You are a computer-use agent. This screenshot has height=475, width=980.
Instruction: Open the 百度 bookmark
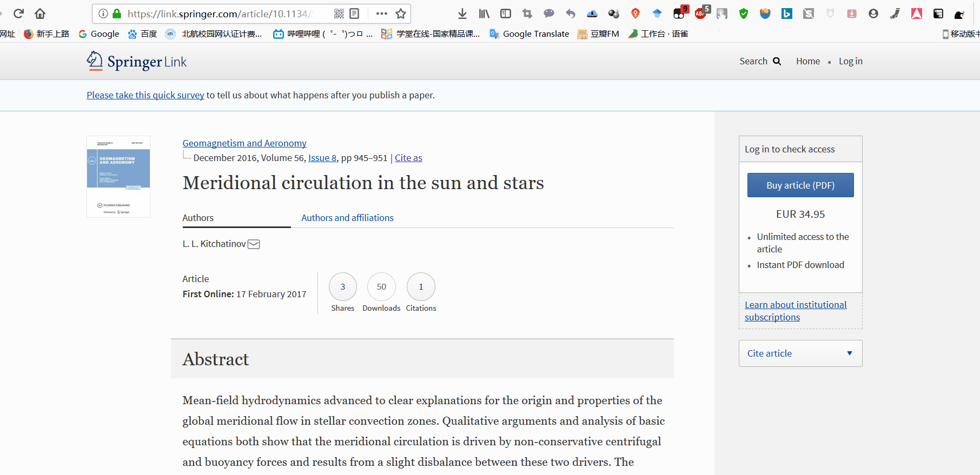[x=143, y=34]
